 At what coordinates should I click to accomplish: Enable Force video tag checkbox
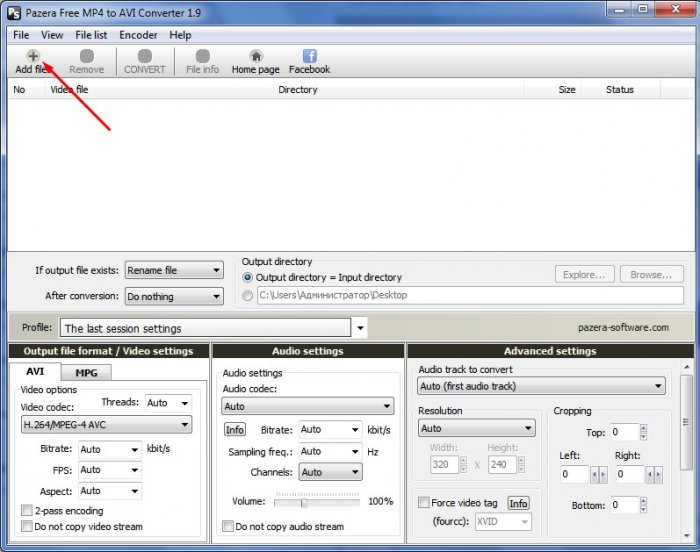(424, 503)
